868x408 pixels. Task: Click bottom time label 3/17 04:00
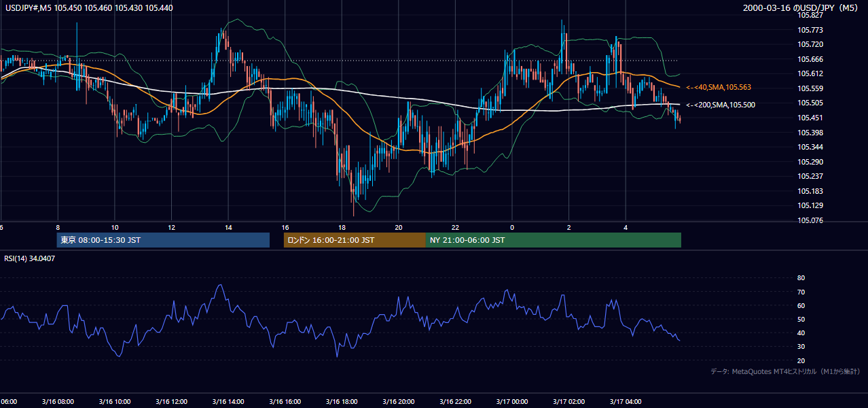pos(626,401)
